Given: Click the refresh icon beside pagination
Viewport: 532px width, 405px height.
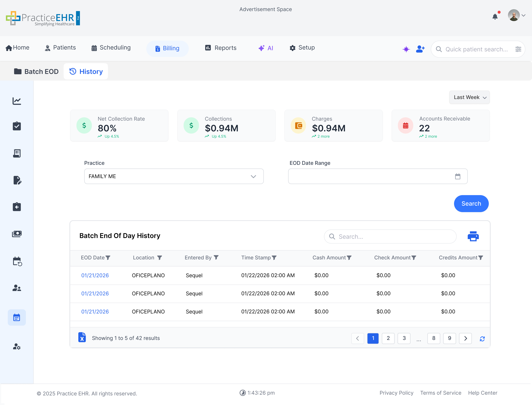Looking at the screenshot, I should click(482, 339).
